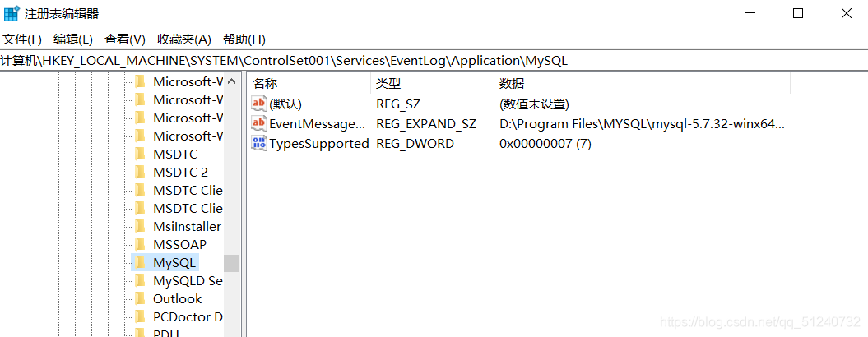The image size is (868, 337).
Task: Open the 文件(F) menu
Action: [x=22, y=39]
